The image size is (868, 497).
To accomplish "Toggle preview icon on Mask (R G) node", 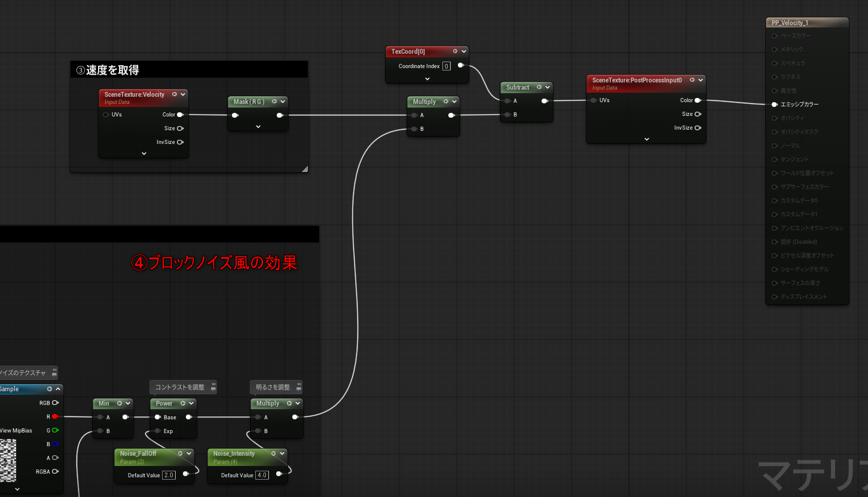I will pyautogui.click(x=274, y=102).
